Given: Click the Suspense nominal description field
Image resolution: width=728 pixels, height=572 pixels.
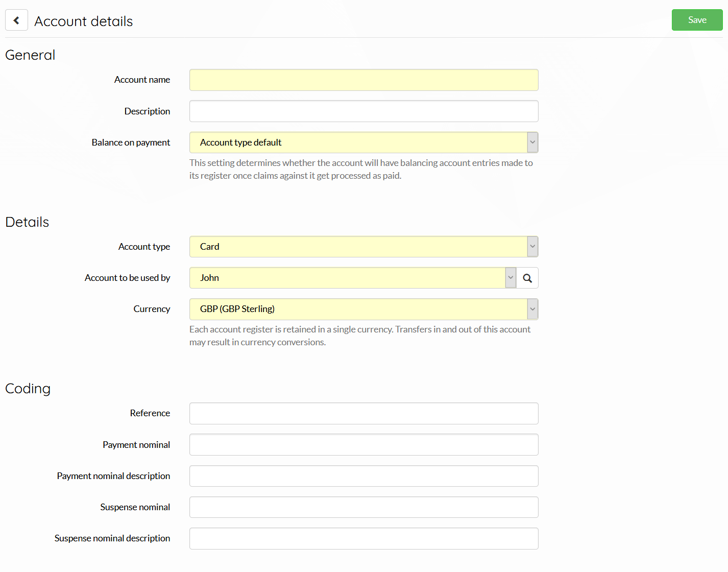Looking at the screenshot, I should tap(363, 539).
